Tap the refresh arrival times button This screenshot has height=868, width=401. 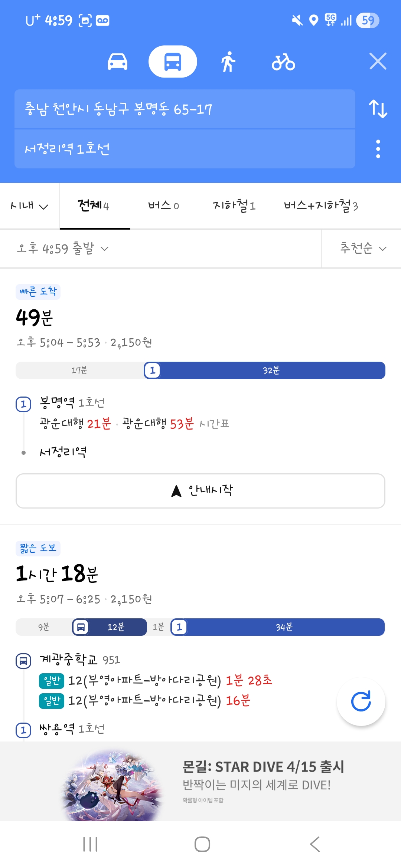[x=361, y=701]
